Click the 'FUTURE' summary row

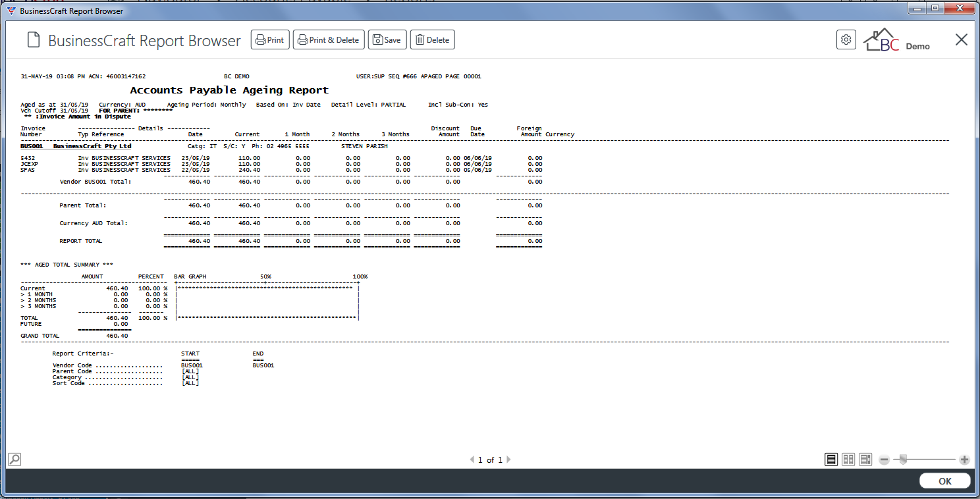[74, 324]
